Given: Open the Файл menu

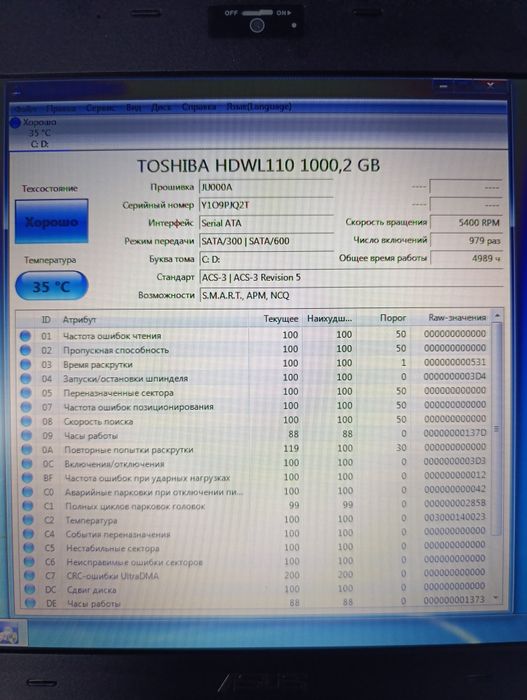Looking at the screenshot, I should (25, 108).
